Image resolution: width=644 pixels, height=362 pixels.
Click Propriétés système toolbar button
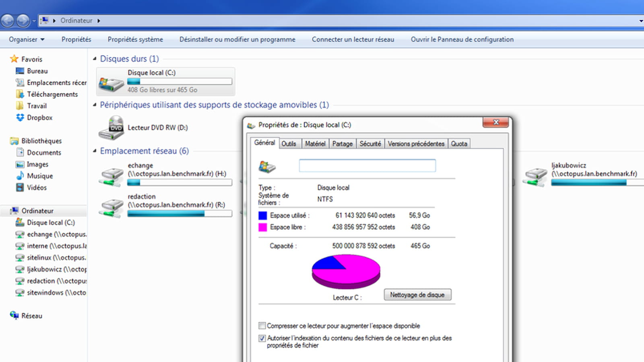pyautogui.click(x=135, y=39)
